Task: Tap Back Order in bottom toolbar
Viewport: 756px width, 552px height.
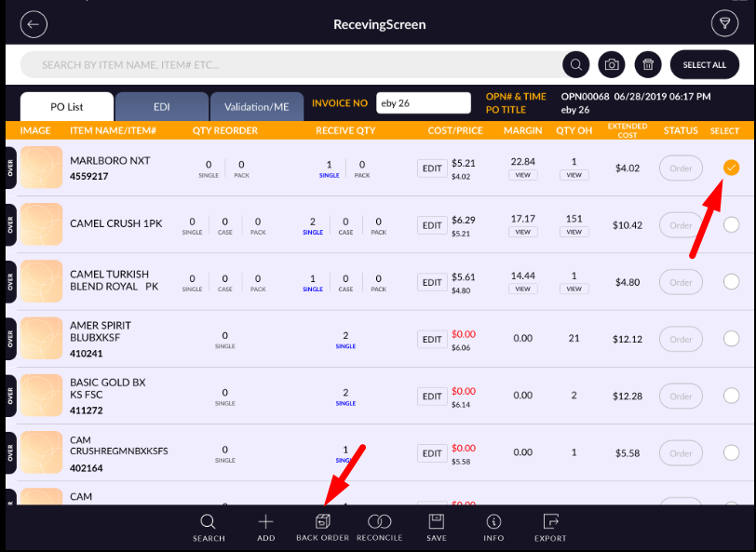Action: tap(322, 528)
